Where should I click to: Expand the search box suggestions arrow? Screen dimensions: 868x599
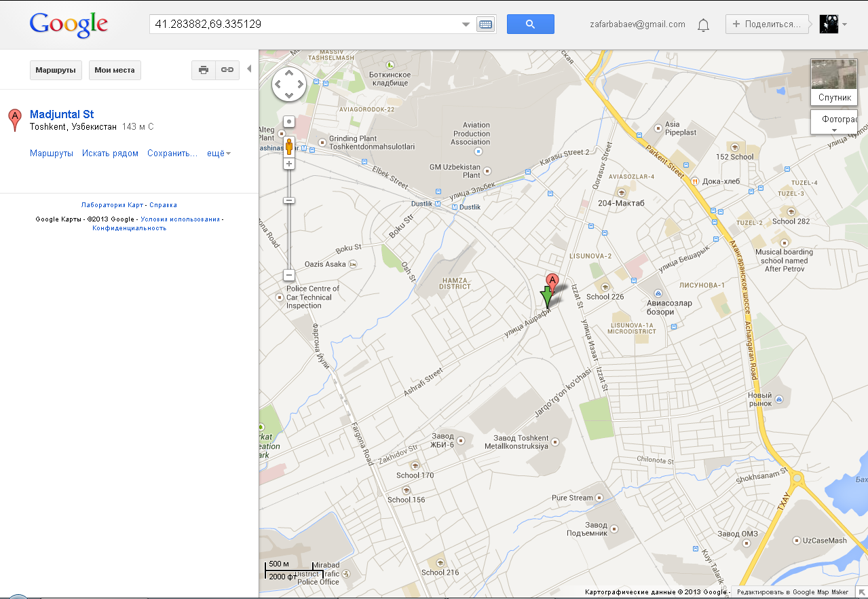466,24
